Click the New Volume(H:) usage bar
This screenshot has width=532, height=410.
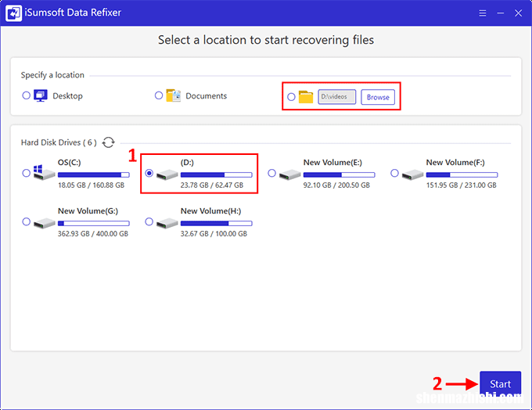click(217, 223)
